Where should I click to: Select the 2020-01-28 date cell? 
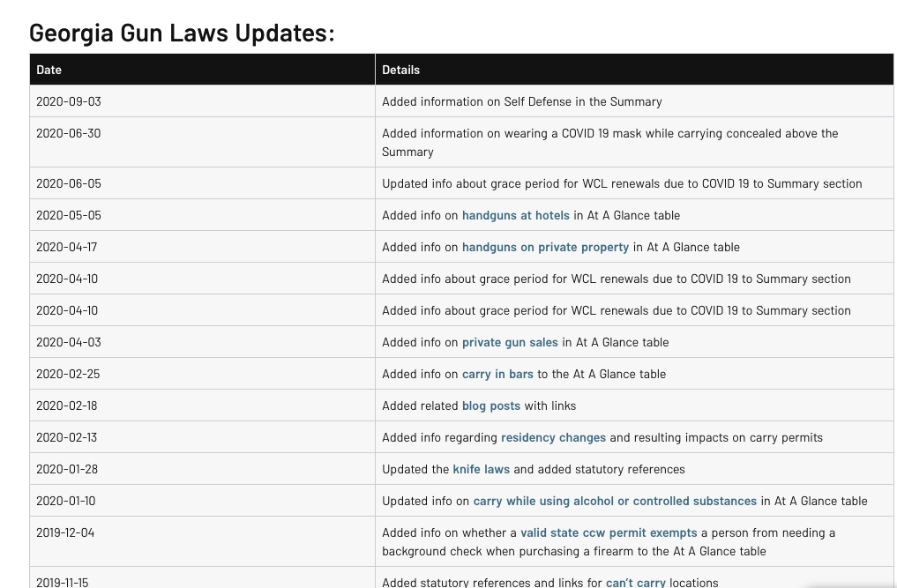click(x=203, y=470)
